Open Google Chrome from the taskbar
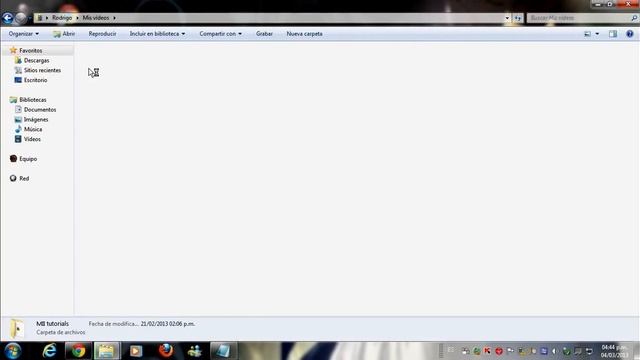 [78, 351]
